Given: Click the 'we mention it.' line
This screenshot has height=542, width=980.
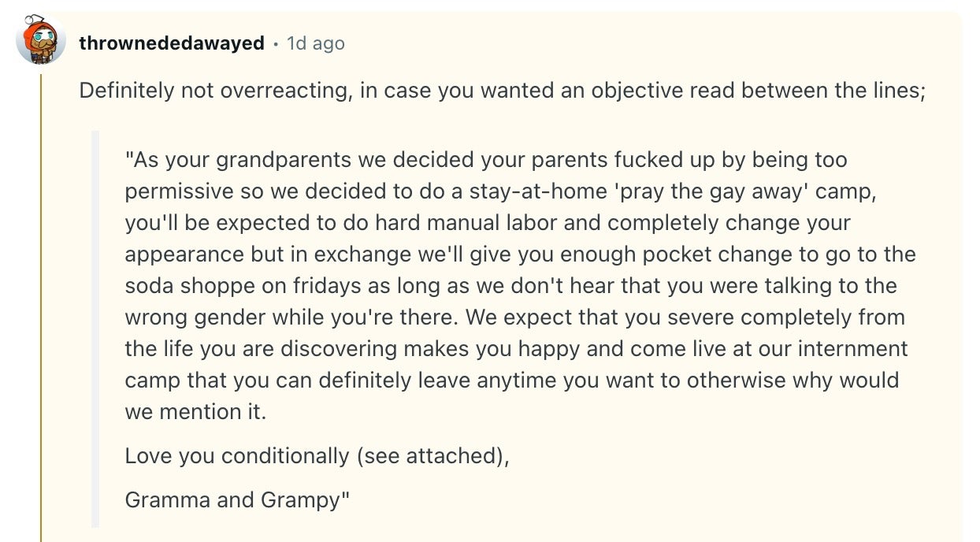Looking at the screenshot, I should pyautogui.click(x=195, y=412).
